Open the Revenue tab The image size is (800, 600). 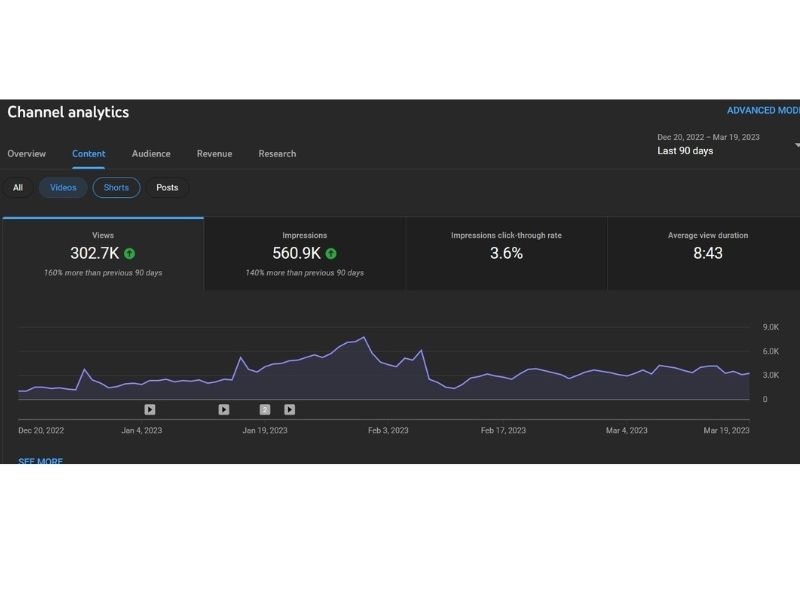(214, 154)
